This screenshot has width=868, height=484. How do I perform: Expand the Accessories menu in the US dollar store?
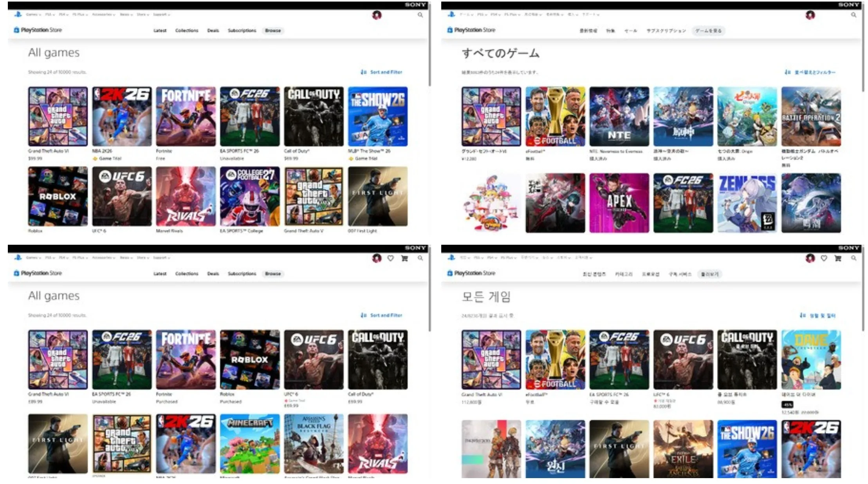point(103,14)
